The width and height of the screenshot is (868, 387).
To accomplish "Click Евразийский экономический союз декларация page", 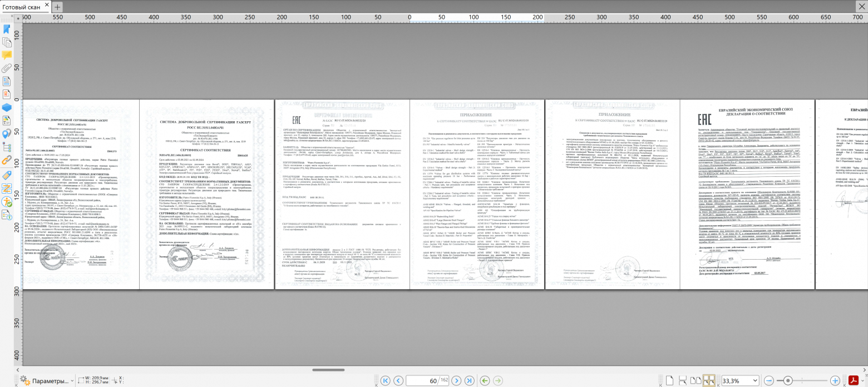I will point(747,194).
